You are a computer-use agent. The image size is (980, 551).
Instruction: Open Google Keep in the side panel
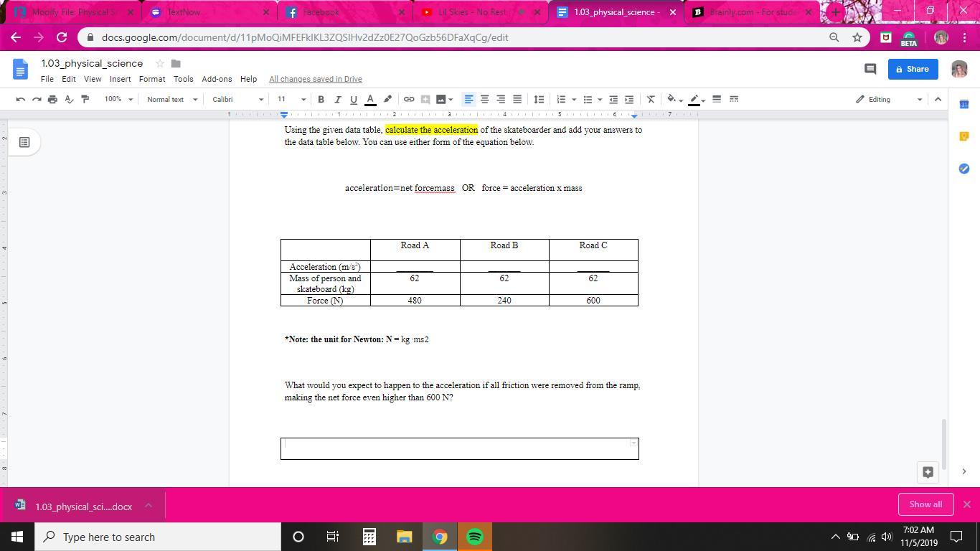coord(964,136)
